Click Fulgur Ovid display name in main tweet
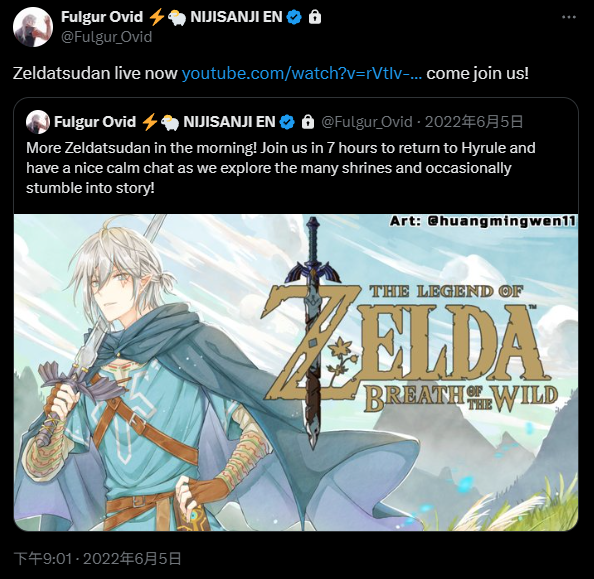 click(102, 17)
